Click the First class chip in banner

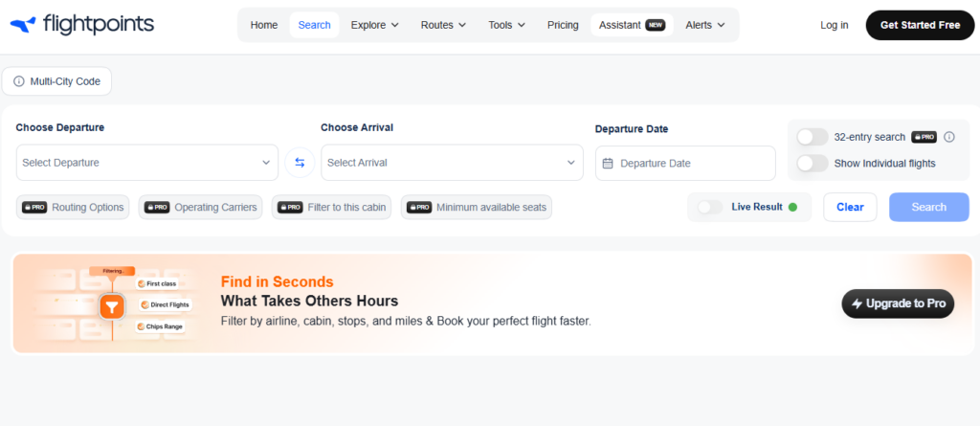click(x=158, y=284)
